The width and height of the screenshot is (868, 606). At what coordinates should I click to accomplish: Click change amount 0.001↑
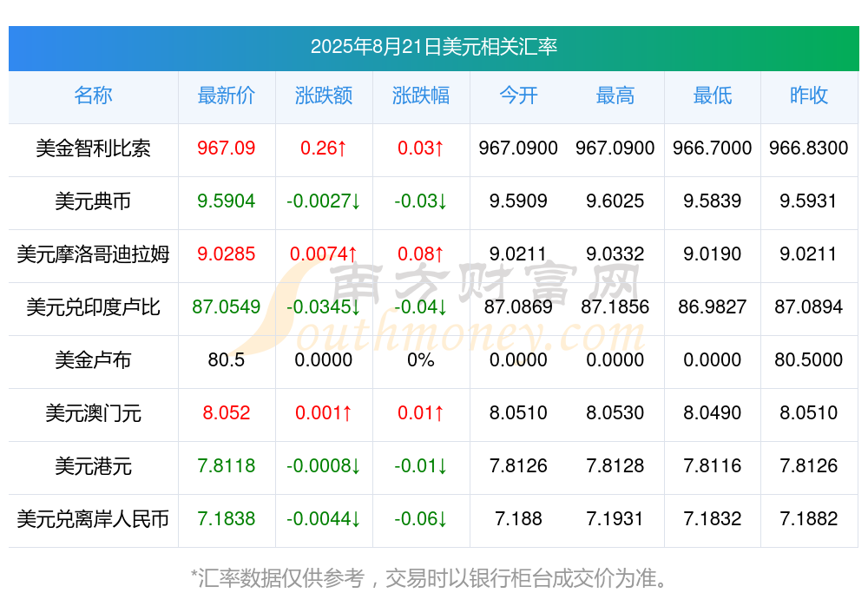(324, 413)
